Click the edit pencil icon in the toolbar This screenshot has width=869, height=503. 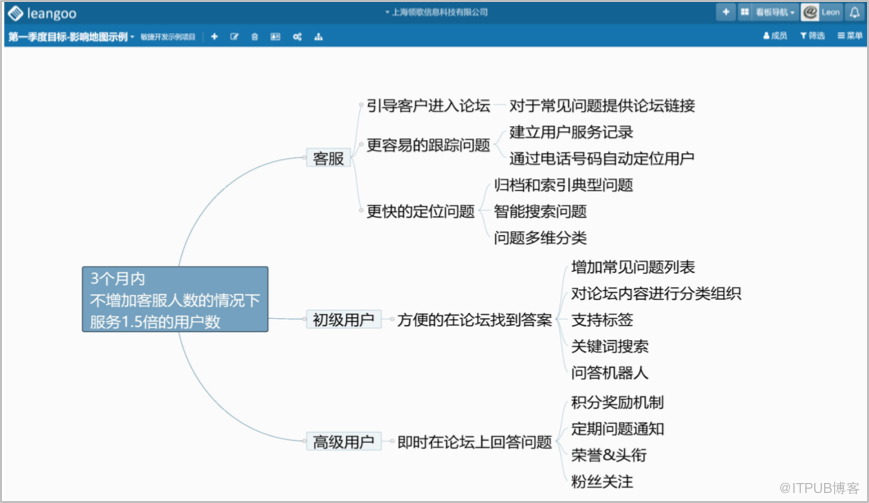coord(234,37)
